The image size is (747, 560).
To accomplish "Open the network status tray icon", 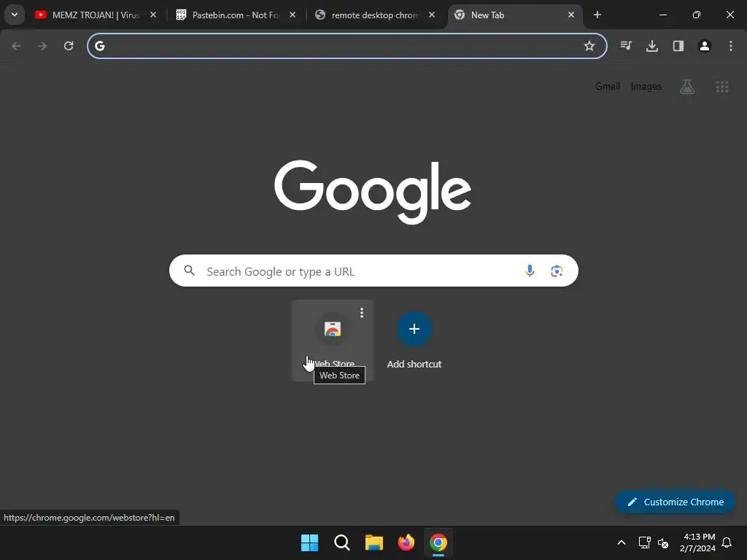I will tap(645, 542).
